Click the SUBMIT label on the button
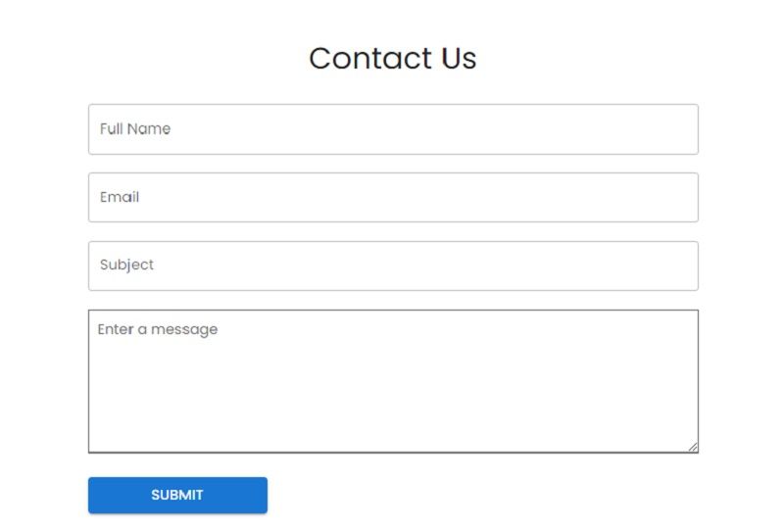Screen dimensions: 784x532 coord(177,495)
